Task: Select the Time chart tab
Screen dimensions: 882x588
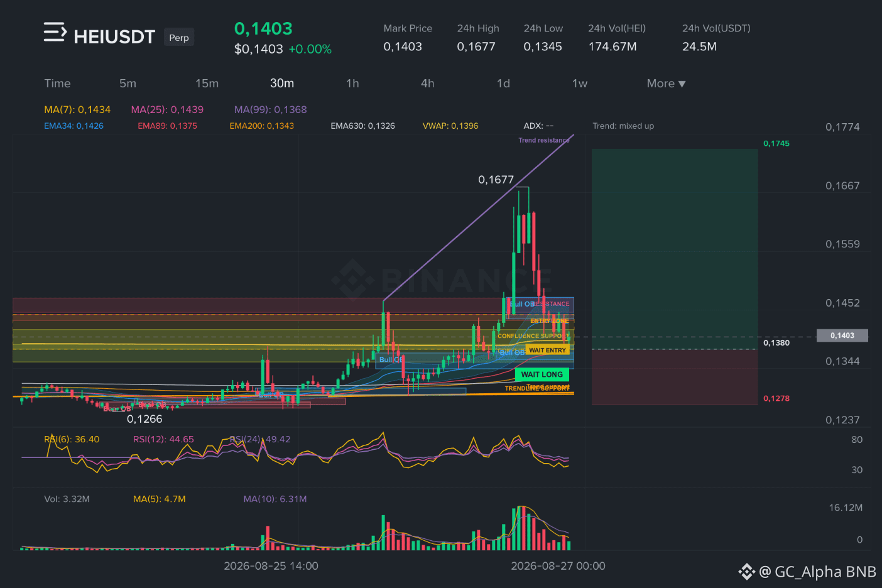Action: (x=57, y=84)
